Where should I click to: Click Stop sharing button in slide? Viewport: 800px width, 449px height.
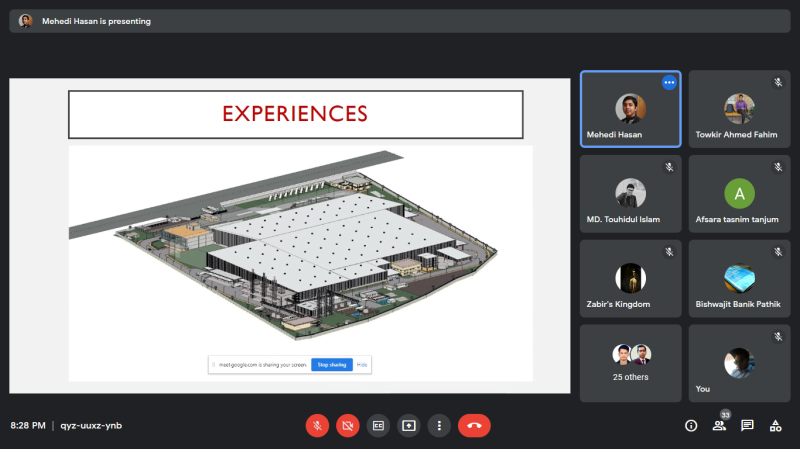pos(332,365)
